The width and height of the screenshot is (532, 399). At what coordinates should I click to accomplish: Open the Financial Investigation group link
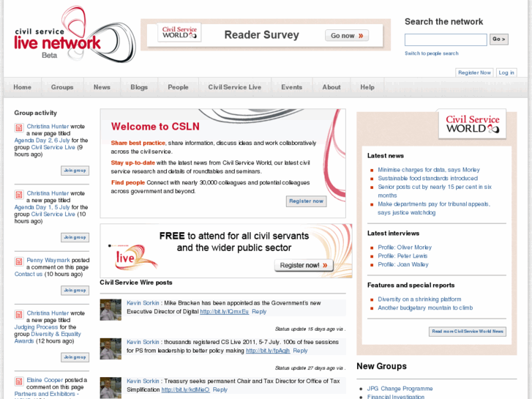396,397
